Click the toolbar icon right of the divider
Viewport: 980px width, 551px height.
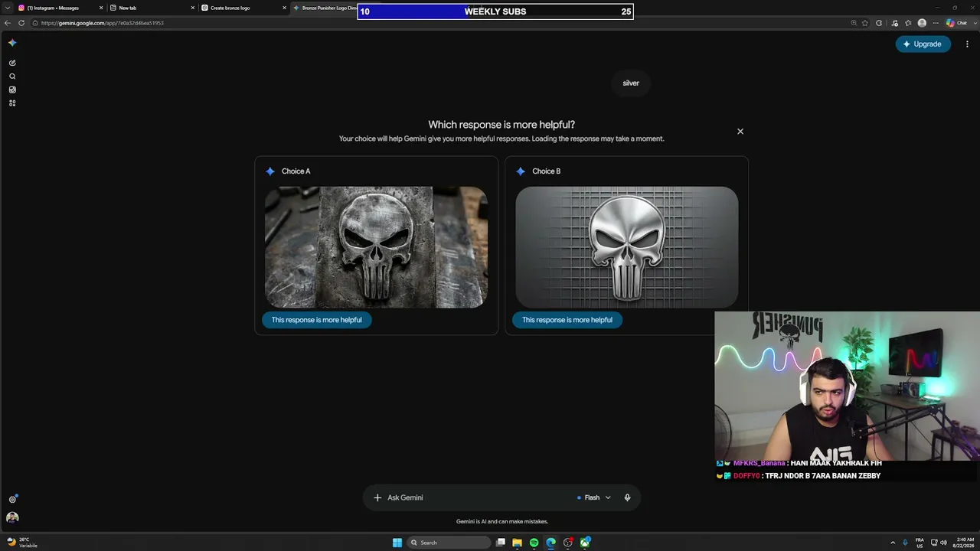click(894, 23)
